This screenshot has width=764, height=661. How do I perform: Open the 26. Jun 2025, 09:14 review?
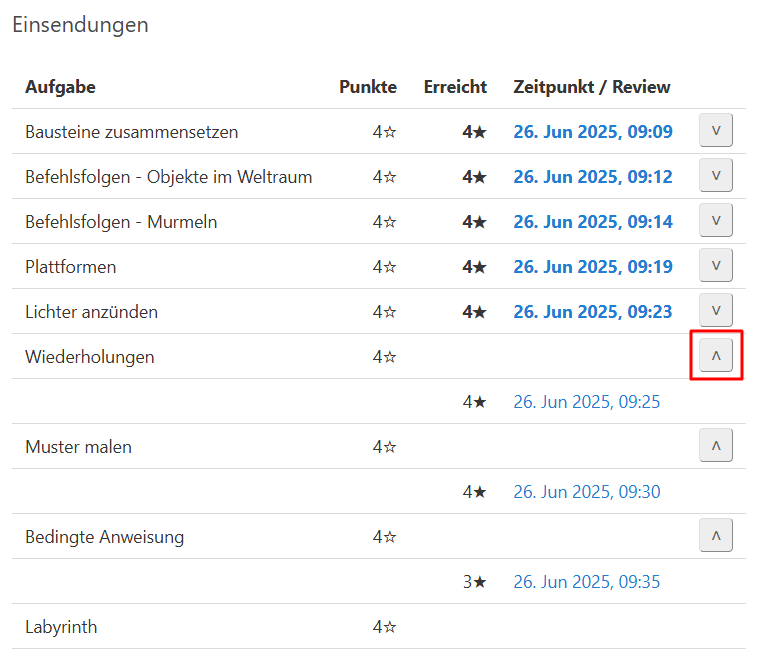(592, 222)
